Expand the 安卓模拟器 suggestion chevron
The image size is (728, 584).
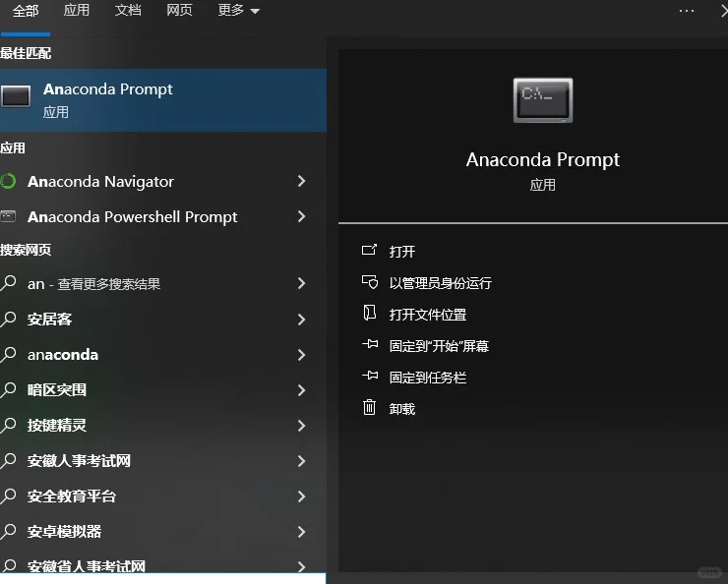301,532
